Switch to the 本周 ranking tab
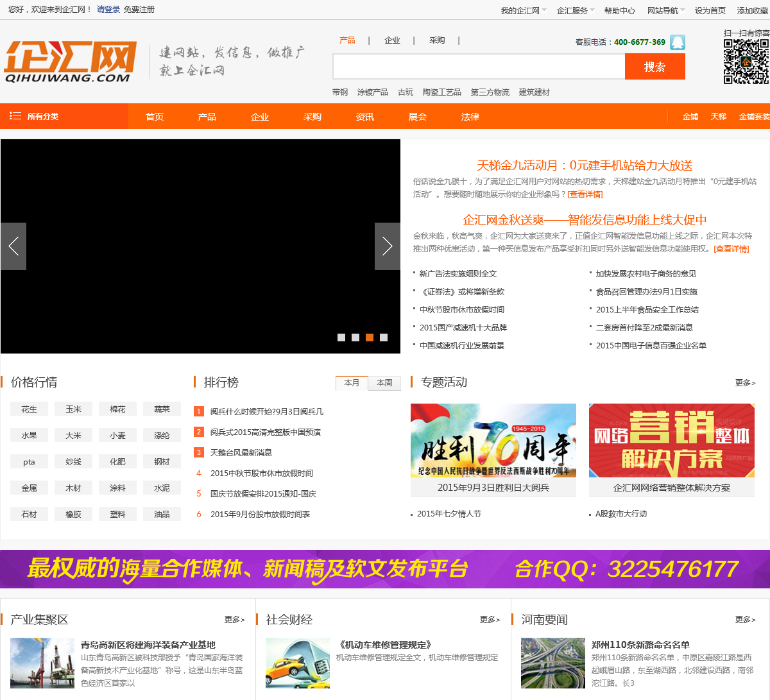Screen dimensions: 770x700 pos(384,383)
